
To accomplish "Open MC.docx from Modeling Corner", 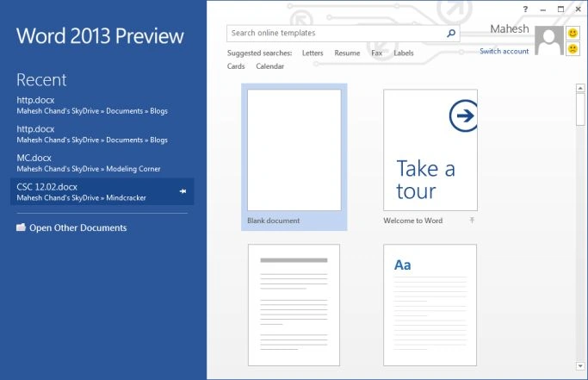I will click(x=102, y=163).
